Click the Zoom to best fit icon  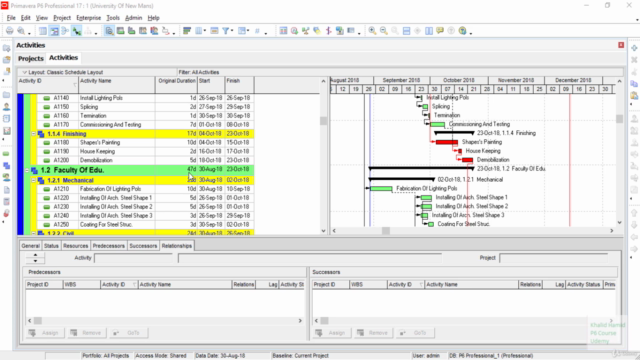(395, 31)
